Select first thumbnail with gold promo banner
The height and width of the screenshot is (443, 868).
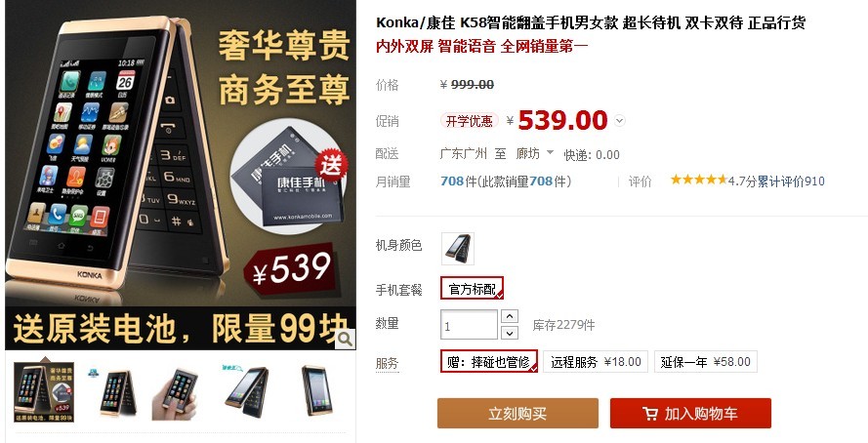pyautogui.click(x=44, y=392)
